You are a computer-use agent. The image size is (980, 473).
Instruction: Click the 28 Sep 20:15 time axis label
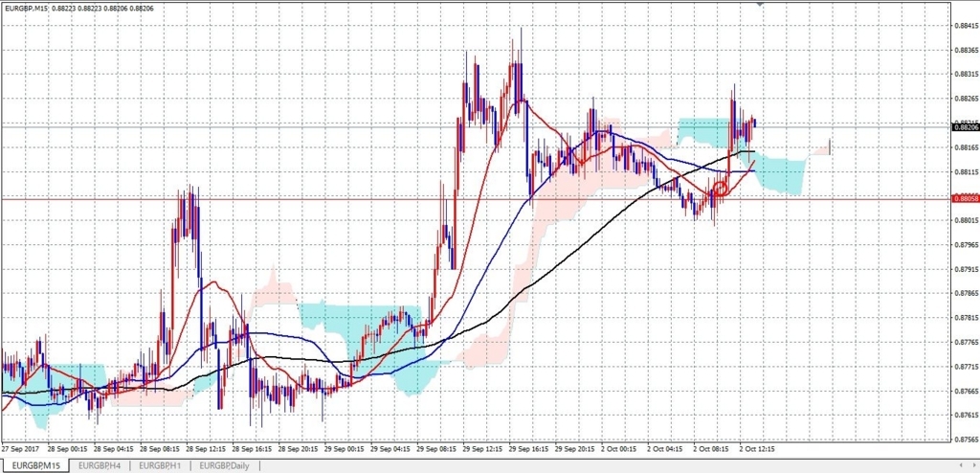(299, 449)
